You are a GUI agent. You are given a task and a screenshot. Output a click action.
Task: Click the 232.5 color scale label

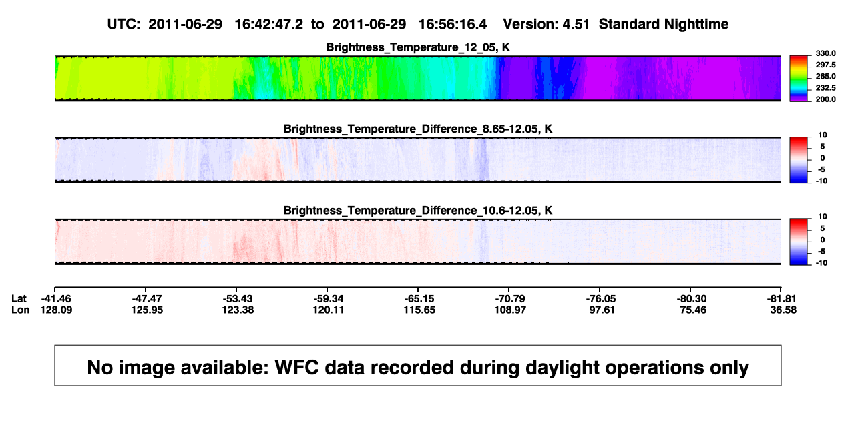tap(825, 87)
